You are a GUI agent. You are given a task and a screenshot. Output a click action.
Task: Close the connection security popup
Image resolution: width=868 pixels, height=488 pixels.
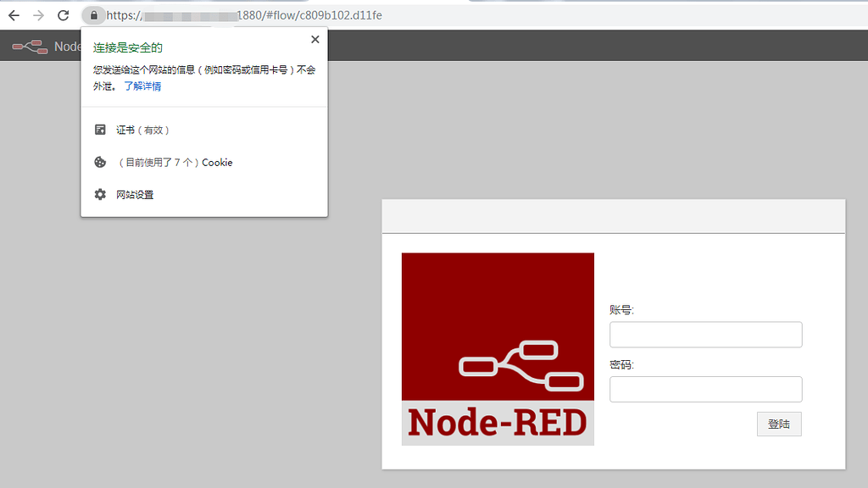pos(315,39)
